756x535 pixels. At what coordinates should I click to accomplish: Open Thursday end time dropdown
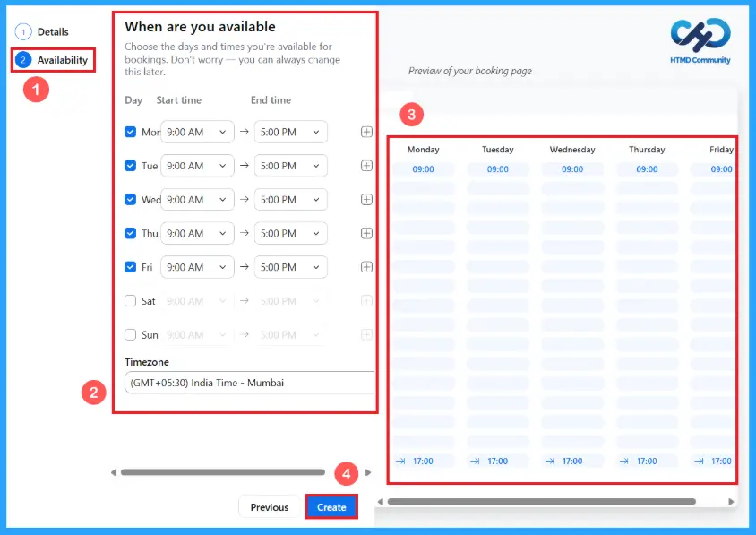[x=291, y=233]
